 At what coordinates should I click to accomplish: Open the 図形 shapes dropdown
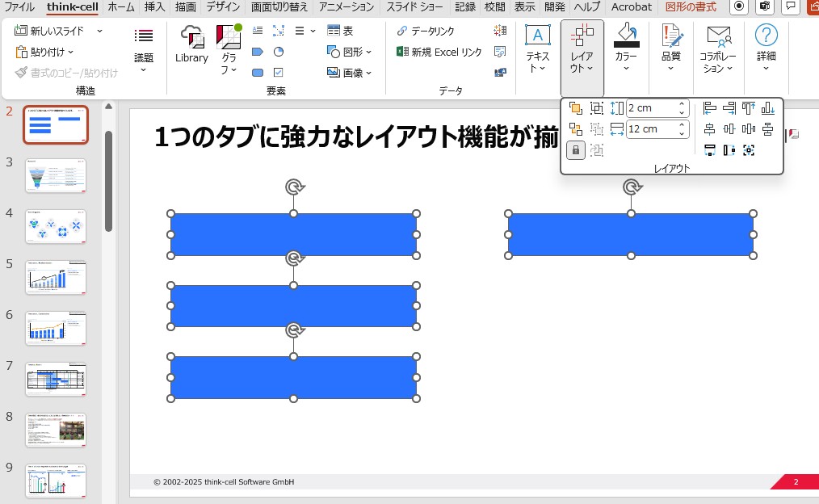pos(350,52)
